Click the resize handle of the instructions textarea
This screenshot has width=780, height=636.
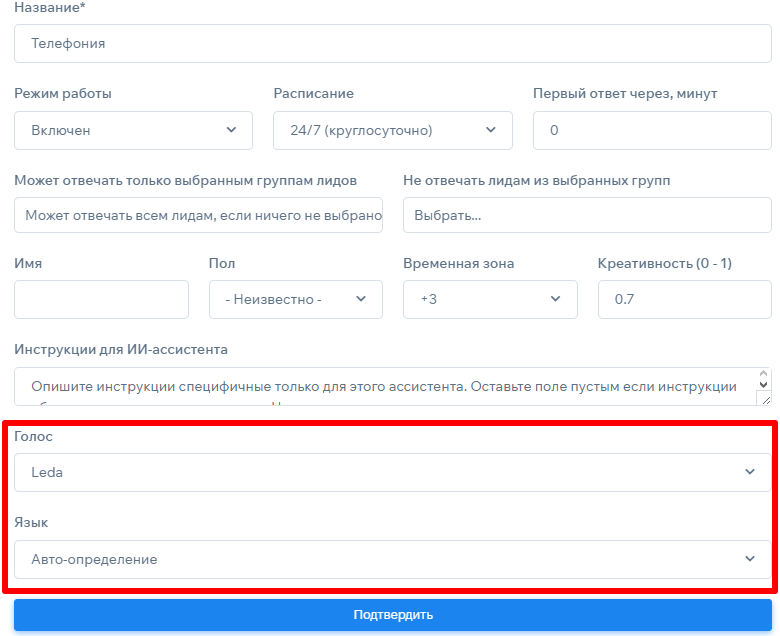pos(765,399)
